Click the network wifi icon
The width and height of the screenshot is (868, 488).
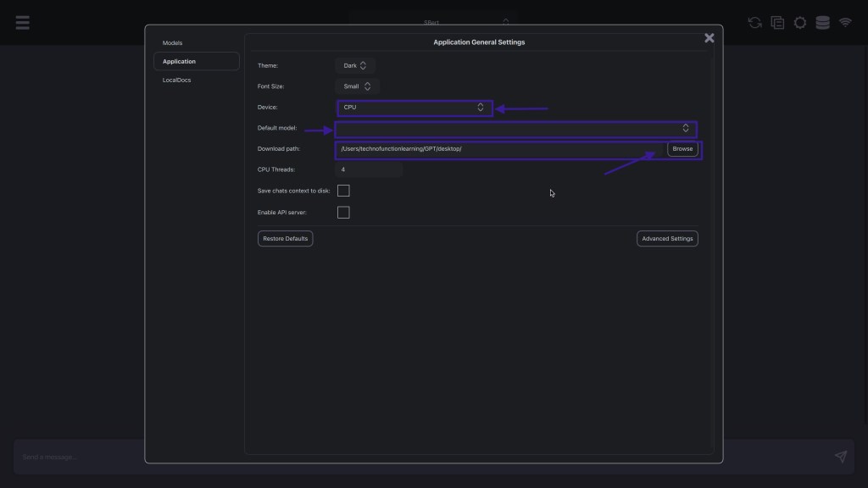coord(845,23)
